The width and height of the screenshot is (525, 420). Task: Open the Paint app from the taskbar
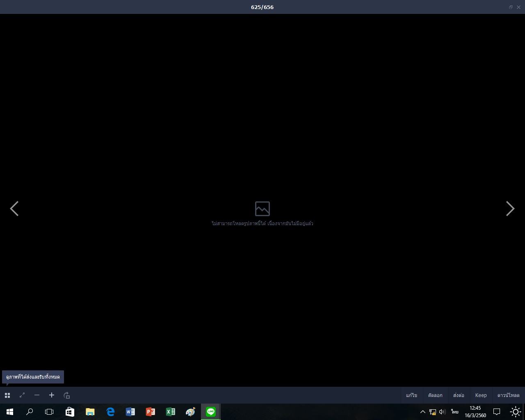(190, 412)
